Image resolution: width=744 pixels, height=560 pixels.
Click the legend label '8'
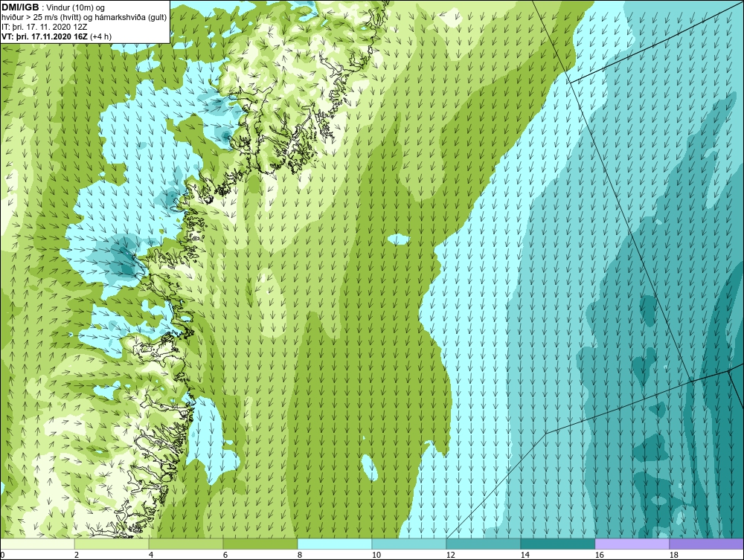299,555
